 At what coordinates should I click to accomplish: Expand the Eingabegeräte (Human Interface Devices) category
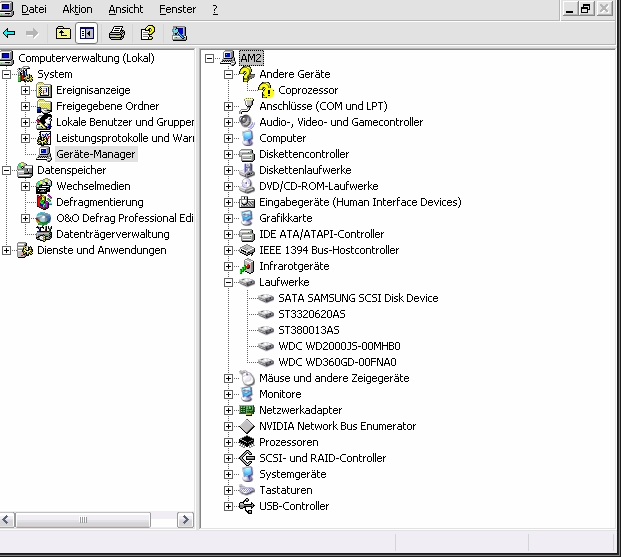pos(229,202)
